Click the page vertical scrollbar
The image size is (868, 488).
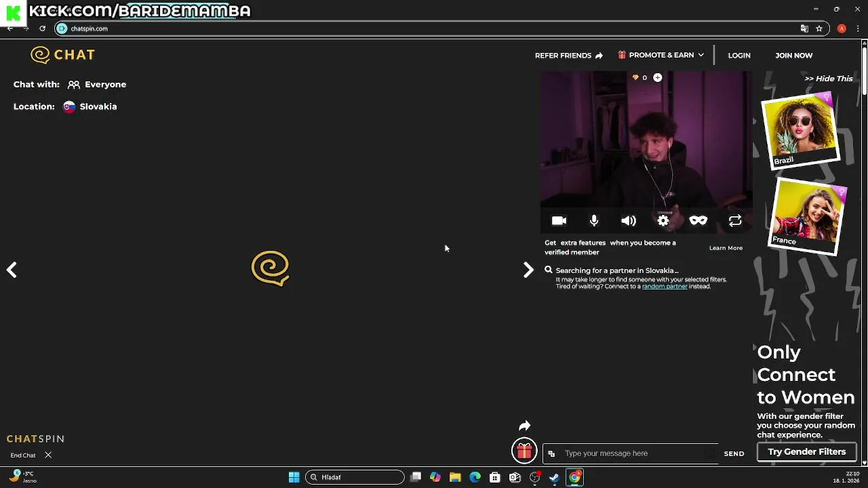click(864, 252)
